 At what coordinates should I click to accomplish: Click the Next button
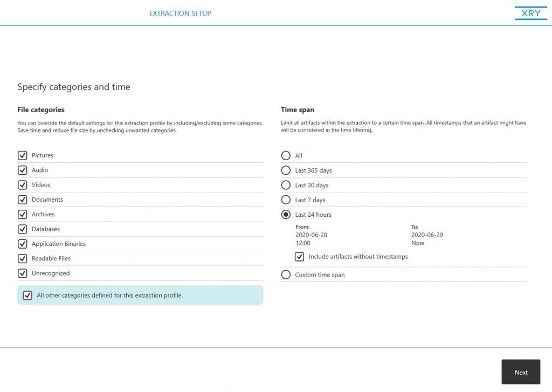(521, 372)
